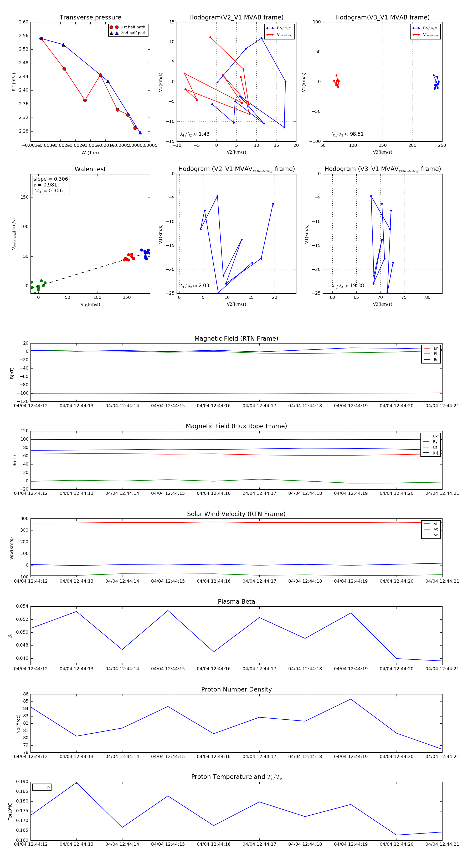This screenshot has height=868, width=473.
Task: Select the "Vt" legend entry
Action: click(431, 529)
